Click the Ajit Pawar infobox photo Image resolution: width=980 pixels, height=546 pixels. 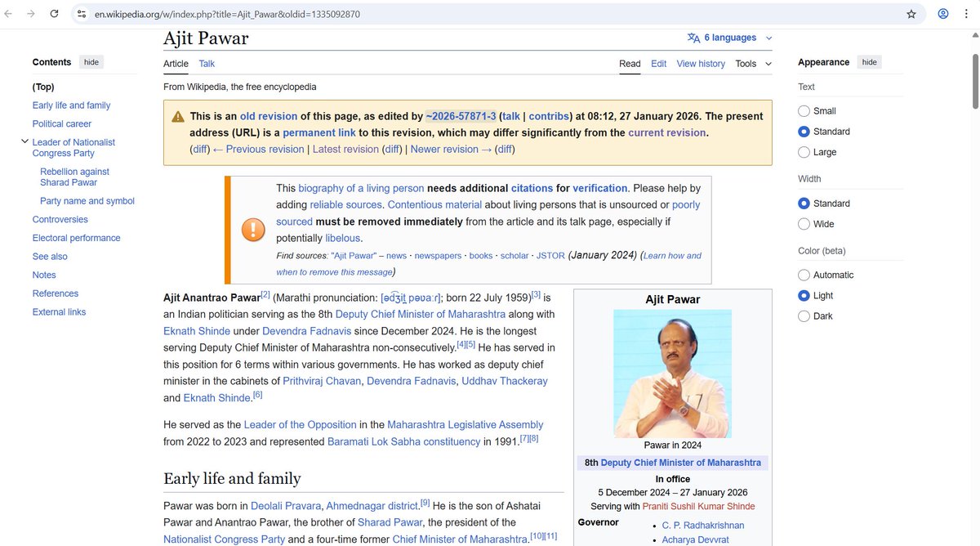click(672, 374)
